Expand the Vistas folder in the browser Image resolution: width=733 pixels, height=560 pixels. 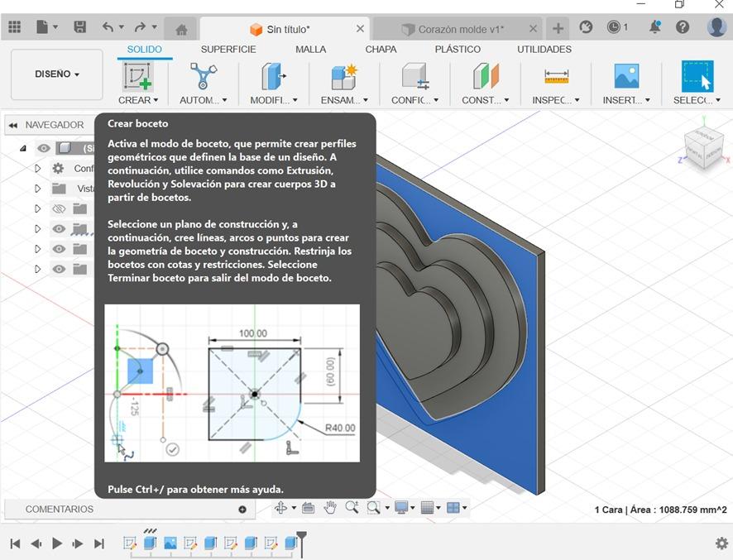pos(37,189)
